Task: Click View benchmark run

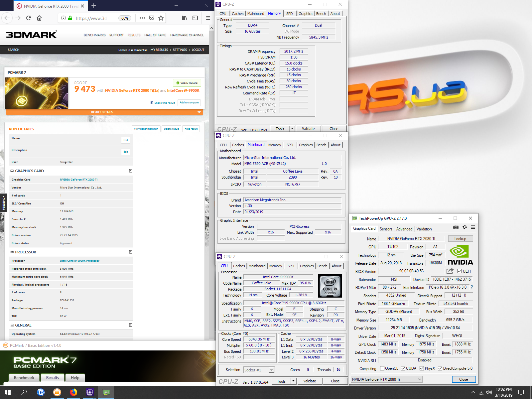Action: pos(146,129)
